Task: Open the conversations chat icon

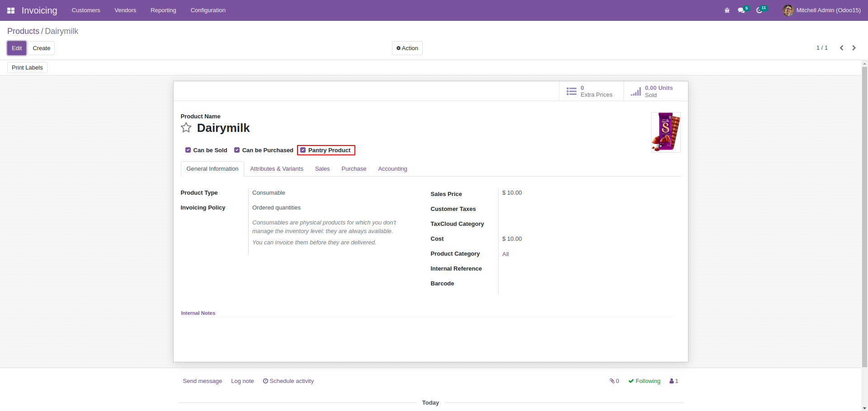Action: (x=741, y=10)
